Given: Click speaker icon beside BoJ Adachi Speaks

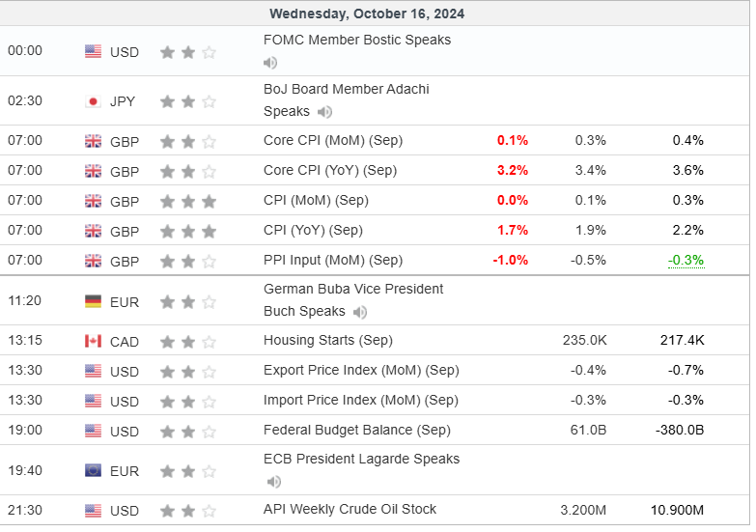Looking at the screenshot, I should [325, 112].
